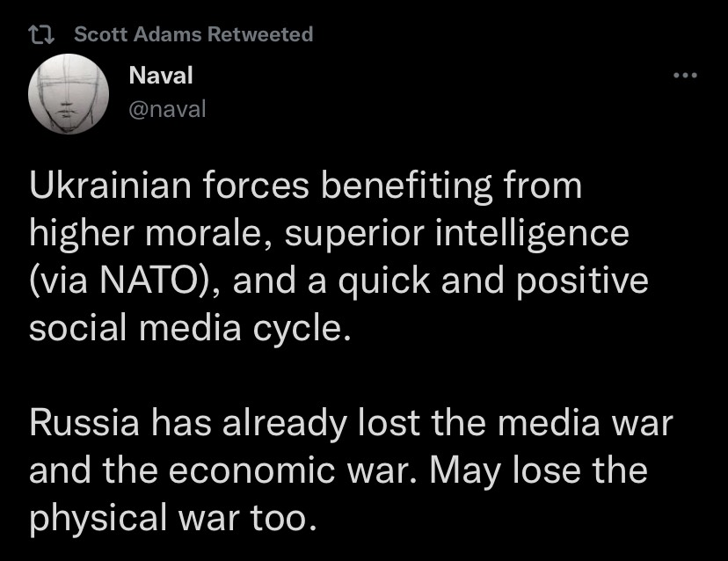728x561 pixels.
Task: Click the phrase "physical war too"
Action: point(171,519)
